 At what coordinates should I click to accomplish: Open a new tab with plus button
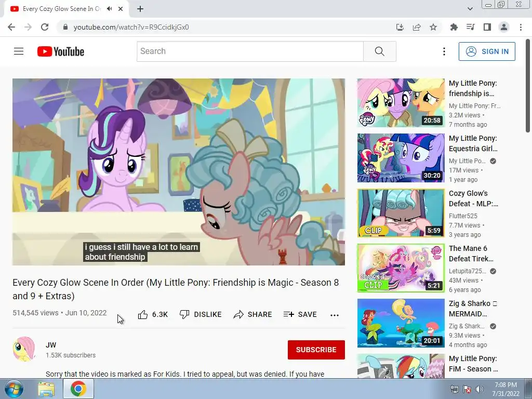[x=140, y=9]
